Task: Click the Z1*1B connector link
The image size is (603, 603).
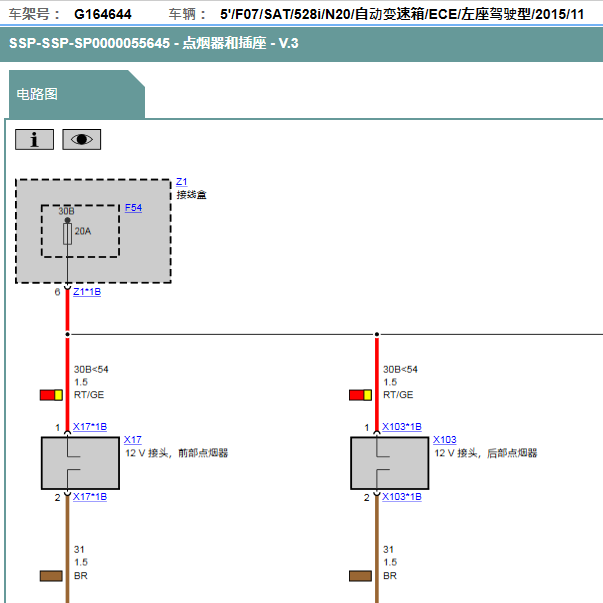Action: [87, 292]
